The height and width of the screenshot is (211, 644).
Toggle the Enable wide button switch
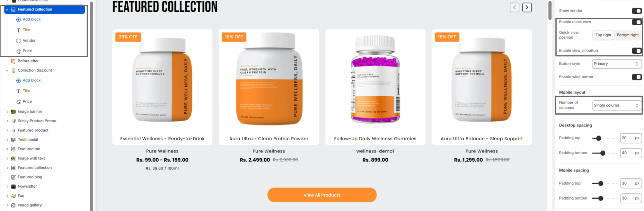637,77
